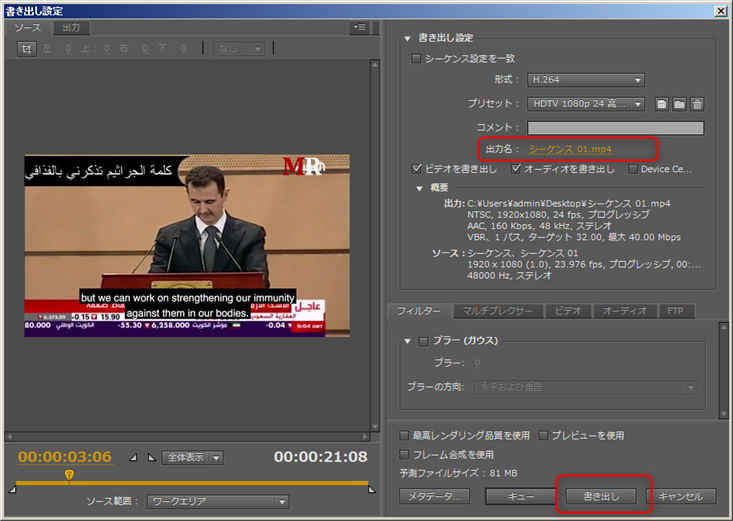
Task: Uncheck オーディオを書き出し checkbox
Action: click(x=516, y=169)
